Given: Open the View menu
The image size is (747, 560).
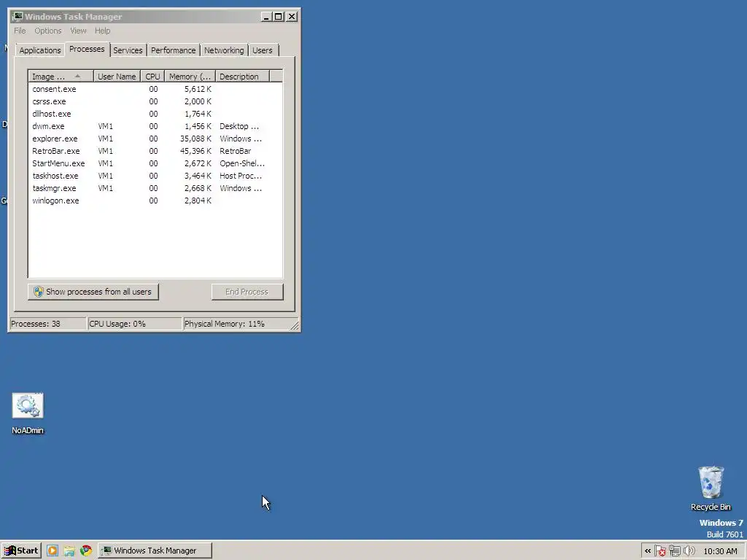Looking at the screenshot, I should 78,31.
